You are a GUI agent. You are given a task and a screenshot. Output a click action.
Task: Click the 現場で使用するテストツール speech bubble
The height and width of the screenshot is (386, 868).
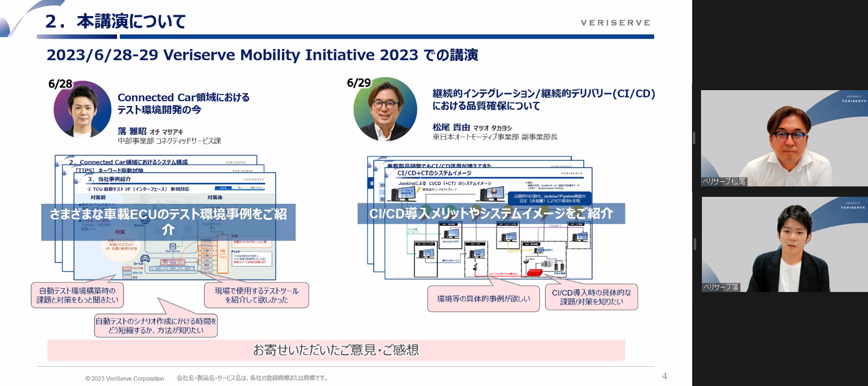(x=257, y=295)
